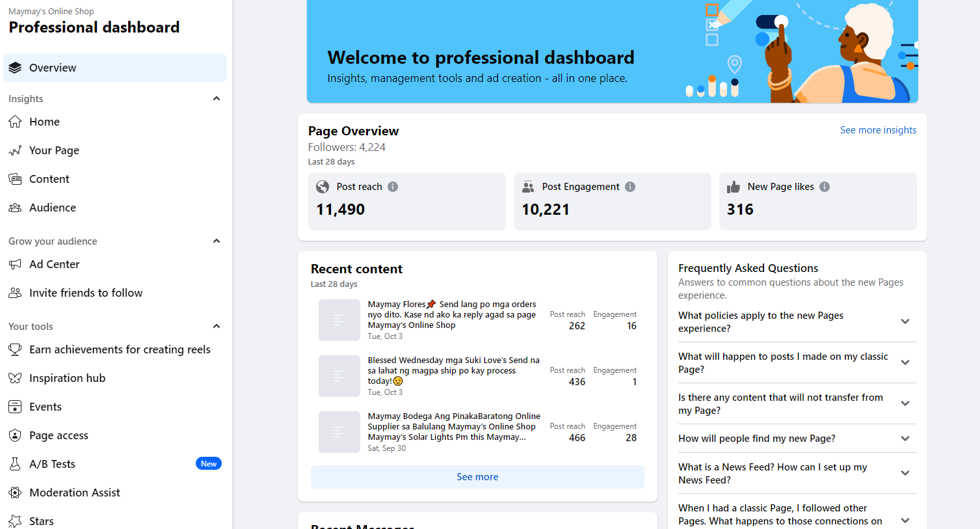Click the Home house icon in sidebar
Screen dimensions: 980x529
[x=15, y=122]
